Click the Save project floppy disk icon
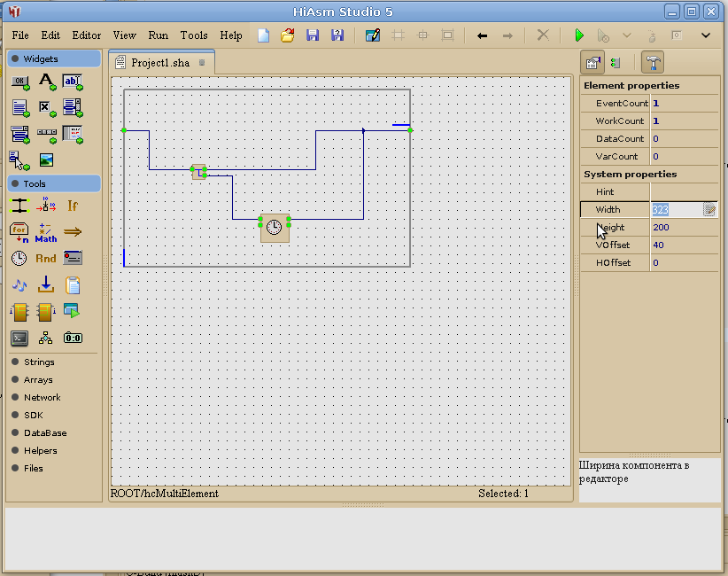 [x=312, y=35]
